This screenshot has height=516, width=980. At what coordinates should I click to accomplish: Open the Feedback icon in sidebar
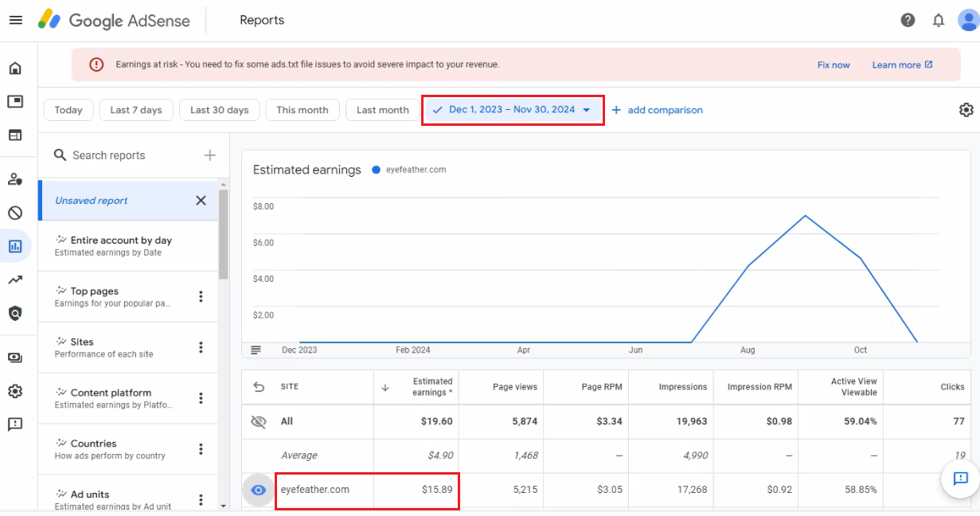[15, 424]
